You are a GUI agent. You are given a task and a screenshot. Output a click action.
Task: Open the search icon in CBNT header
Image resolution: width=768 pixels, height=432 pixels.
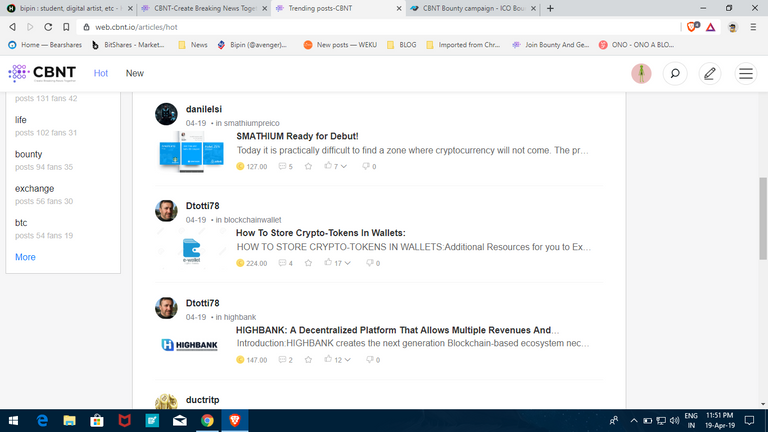click(x=675, y=73)
